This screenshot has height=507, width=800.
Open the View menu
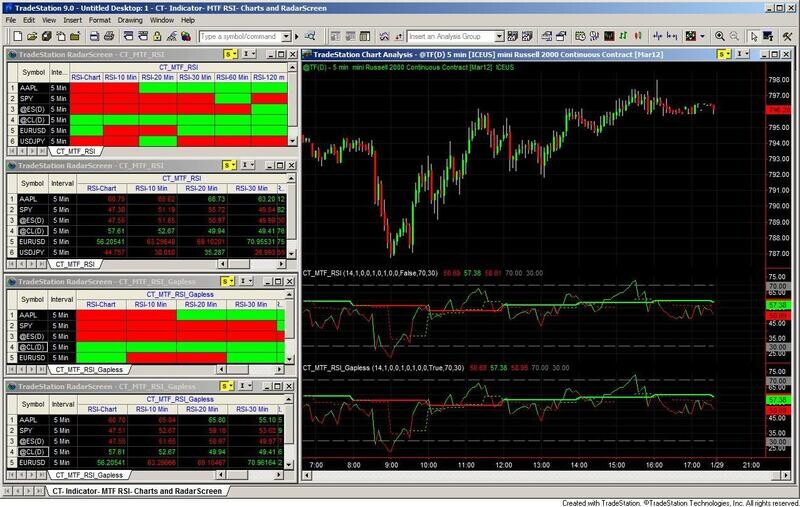tap(49, 20)
